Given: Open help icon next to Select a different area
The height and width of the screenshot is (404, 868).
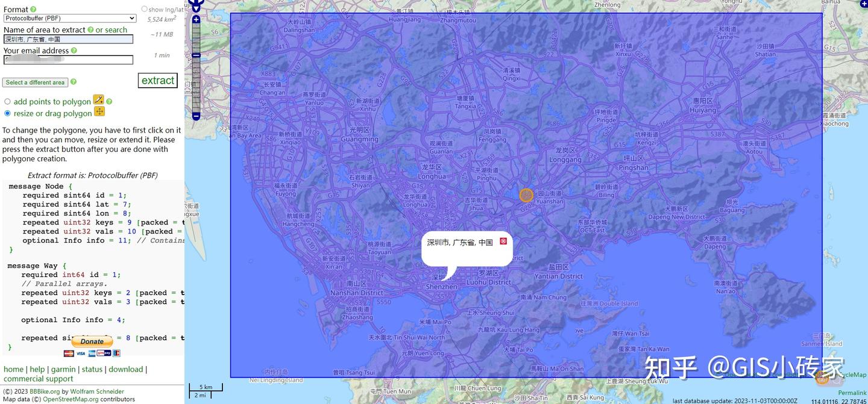Looking at the screenshot, I should [74, 82].
